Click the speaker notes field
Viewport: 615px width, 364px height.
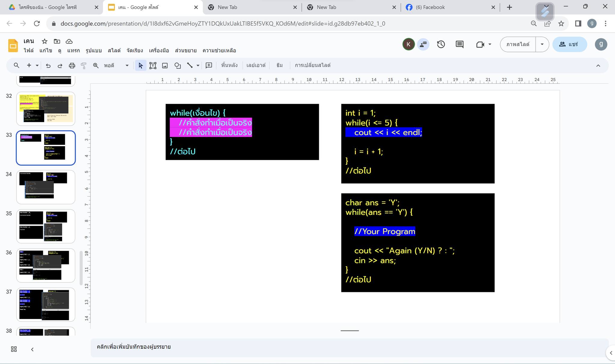(350, 347)
